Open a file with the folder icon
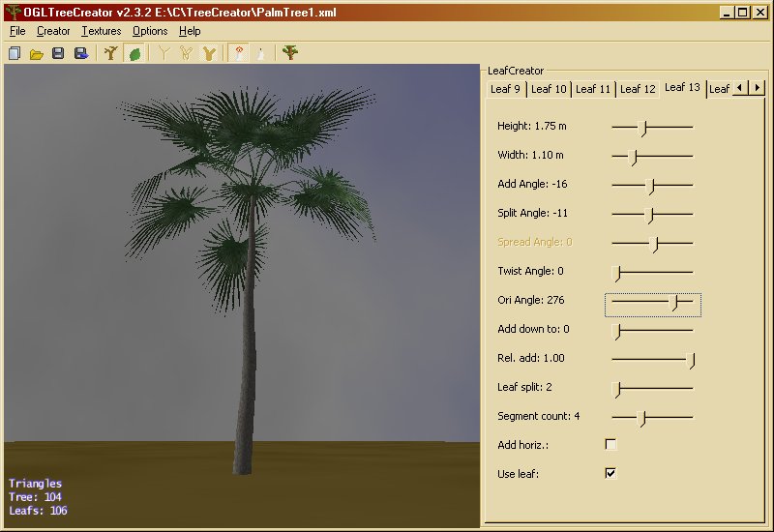Viewport: 774px width, 532px height. [37, 53]
